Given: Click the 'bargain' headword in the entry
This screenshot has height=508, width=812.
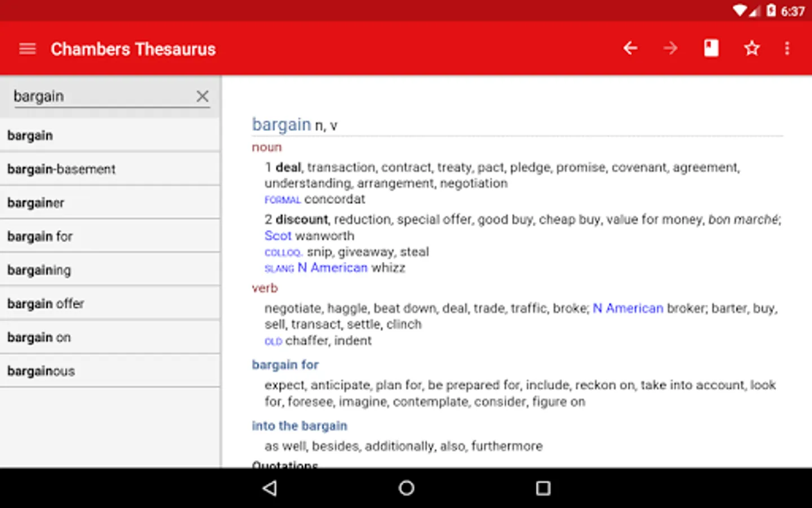Looking at the screenshot, I should tap(281, 125).
